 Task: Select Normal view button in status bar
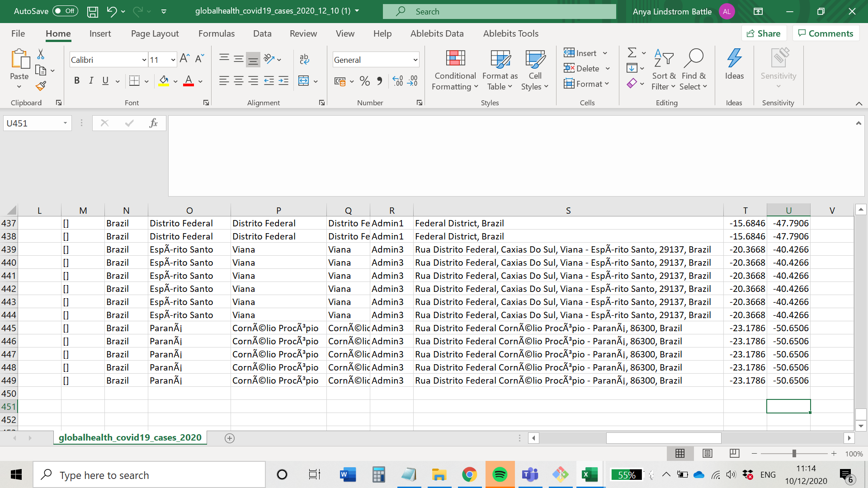point(680,453)
